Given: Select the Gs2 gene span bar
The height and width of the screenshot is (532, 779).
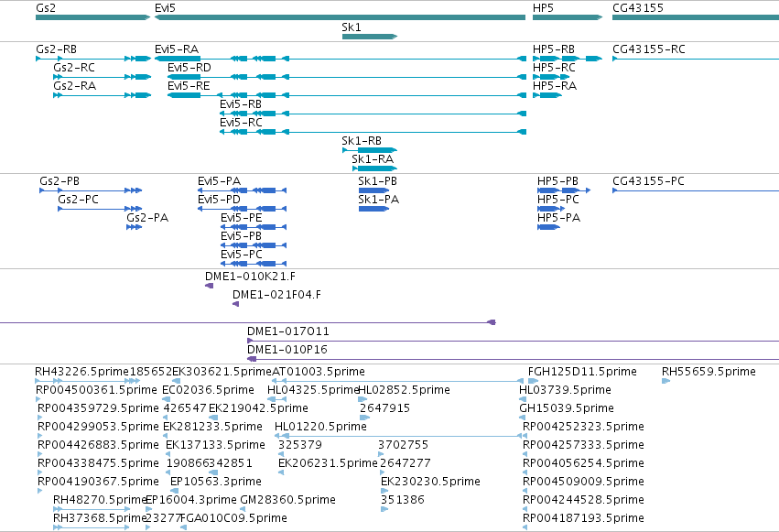Looking at the screenshot, I should click(92, 17).
